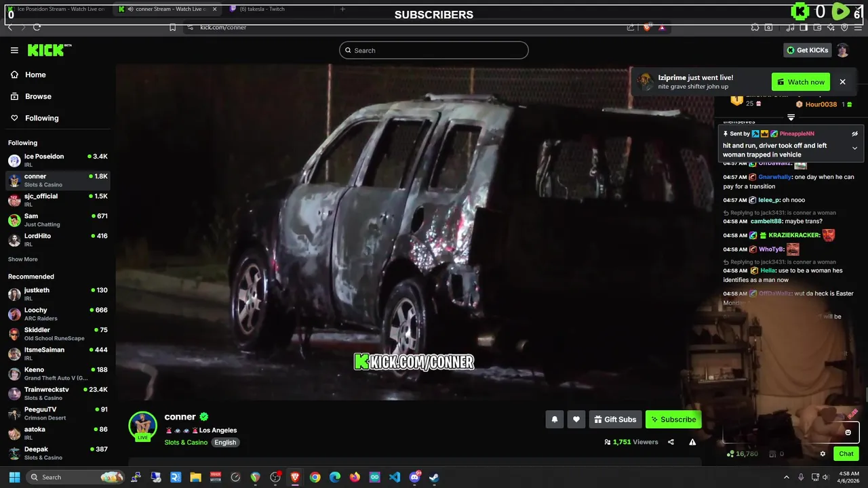Expand the chat leaderboard arrow
This screenshot has width=868, height=488.
click(791, 117)
